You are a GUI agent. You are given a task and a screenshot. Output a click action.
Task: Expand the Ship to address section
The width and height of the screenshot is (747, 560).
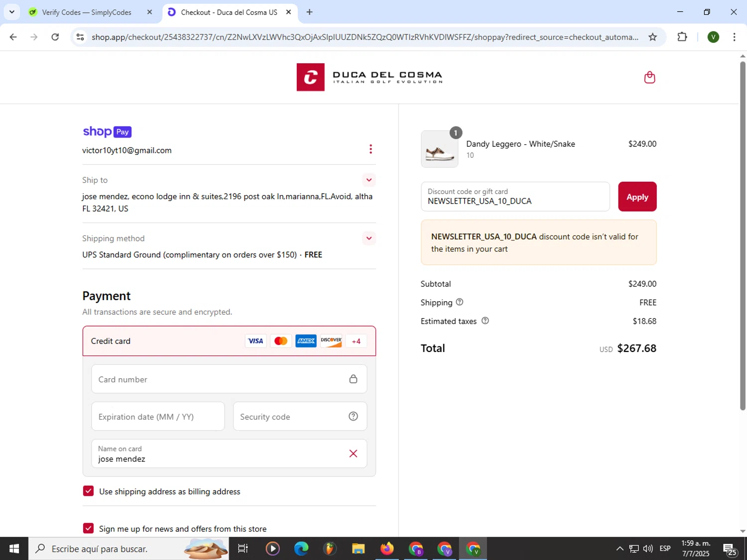pos(369,180)
